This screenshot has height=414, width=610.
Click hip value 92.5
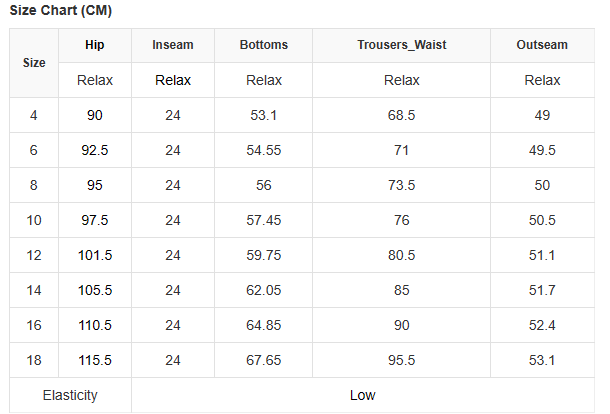[x=95, y=150]
